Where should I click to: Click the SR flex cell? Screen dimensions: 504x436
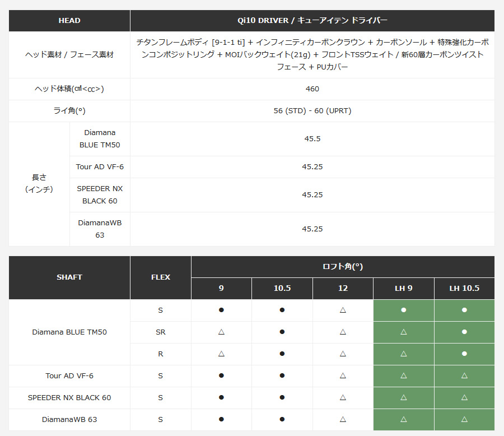[x=160, y=332]
